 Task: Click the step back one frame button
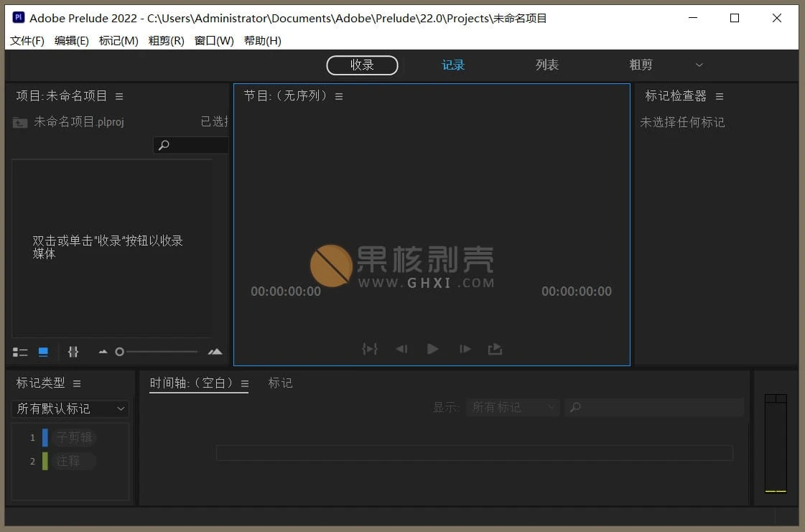pyautogui.click(x=401, y=349)
